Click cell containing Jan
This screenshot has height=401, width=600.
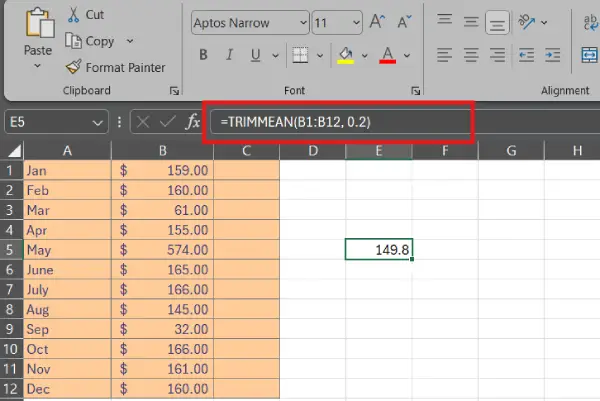(x=67, y=170)
